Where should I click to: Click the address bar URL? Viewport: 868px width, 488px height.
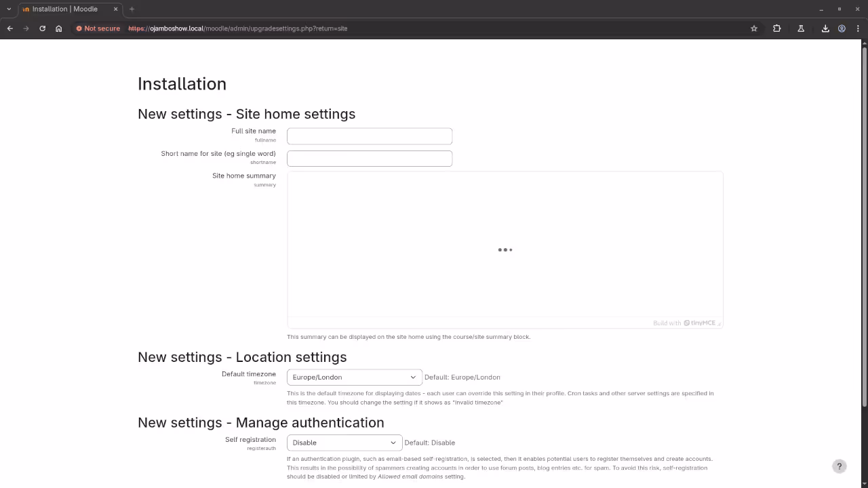[x=238, y=28]
